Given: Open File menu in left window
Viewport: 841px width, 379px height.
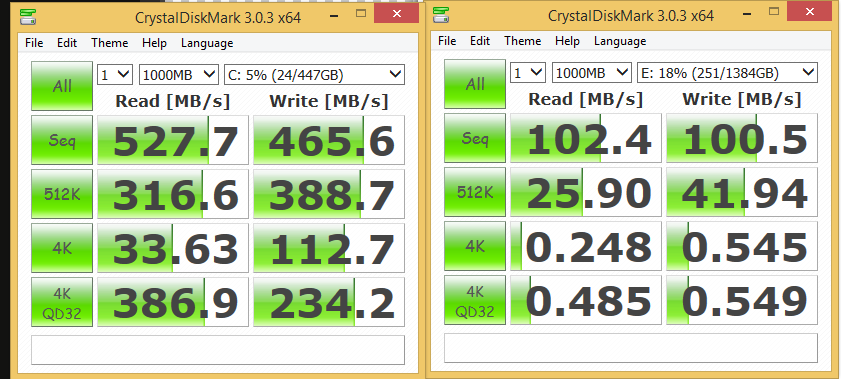Looking at the screenshot, I should [x=34, y=43].
